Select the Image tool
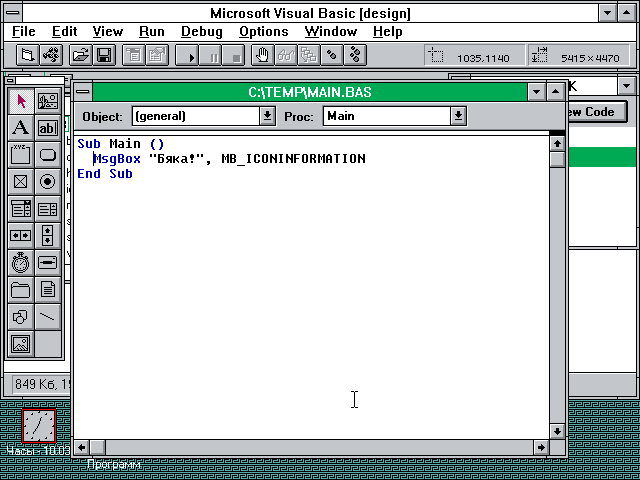This screenshot has height=480, width=640. tap(21, 343)
